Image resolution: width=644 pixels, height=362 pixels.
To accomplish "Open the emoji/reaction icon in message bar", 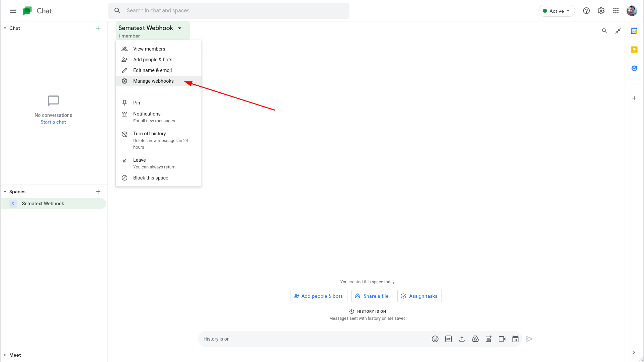I will (435, 339).
